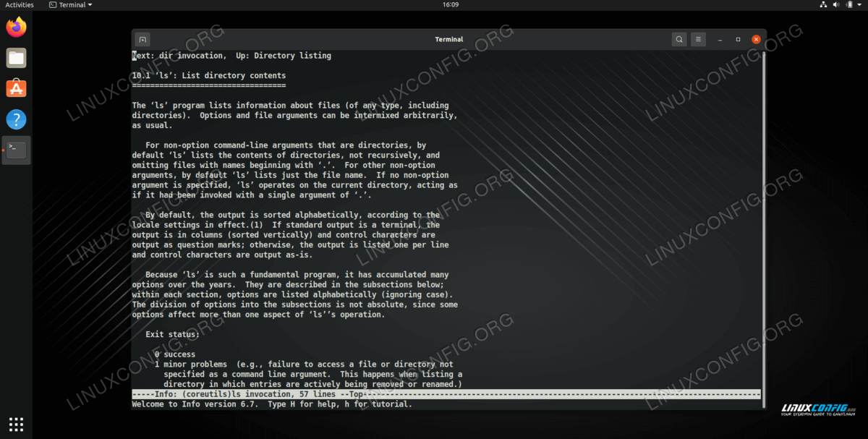Open the Terminal hamburger menu
This screenshot has height=439, width=868.
[698, 39]
